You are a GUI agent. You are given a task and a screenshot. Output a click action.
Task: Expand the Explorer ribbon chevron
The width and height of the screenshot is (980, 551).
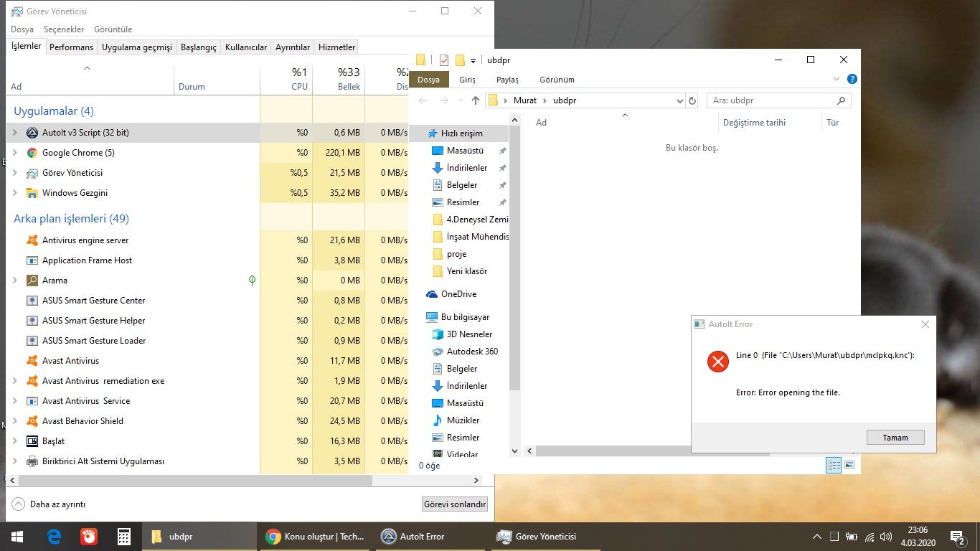[837, 79]
